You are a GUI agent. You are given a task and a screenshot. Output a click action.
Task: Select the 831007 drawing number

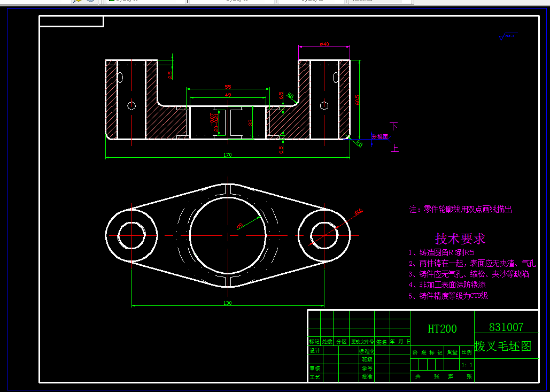point(506,327)
